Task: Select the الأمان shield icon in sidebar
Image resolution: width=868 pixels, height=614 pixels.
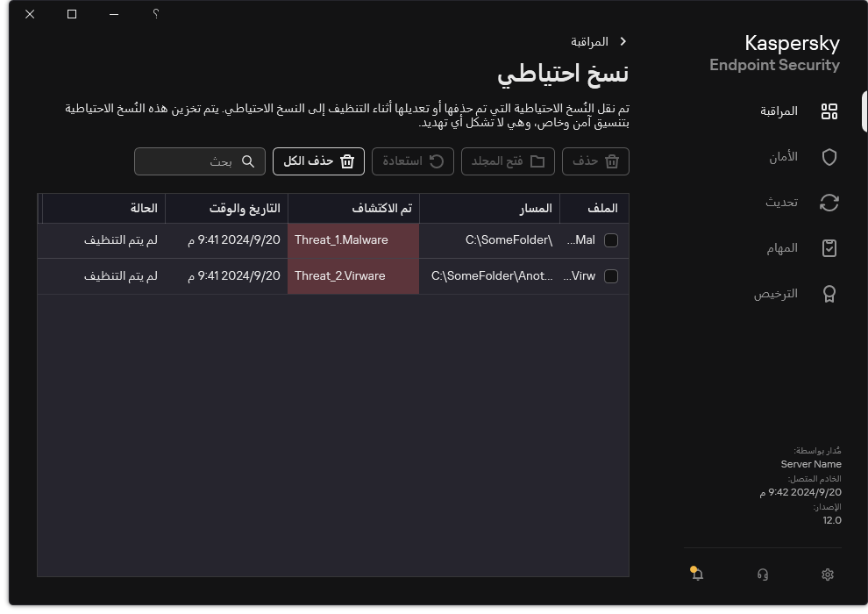Action: 829,157
